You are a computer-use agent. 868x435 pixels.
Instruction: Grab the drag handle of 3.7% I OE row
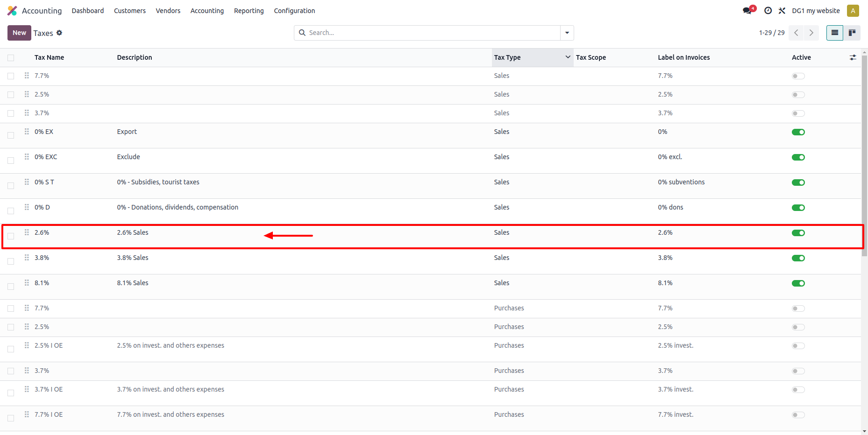coord(27,389)
